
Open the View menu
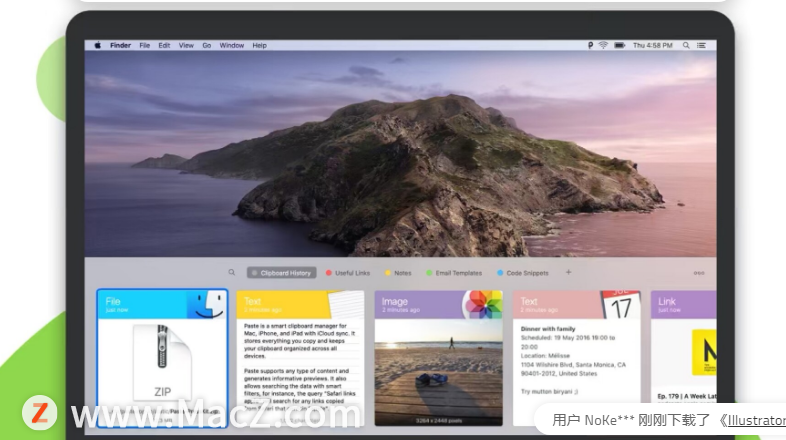click(186, 45)
